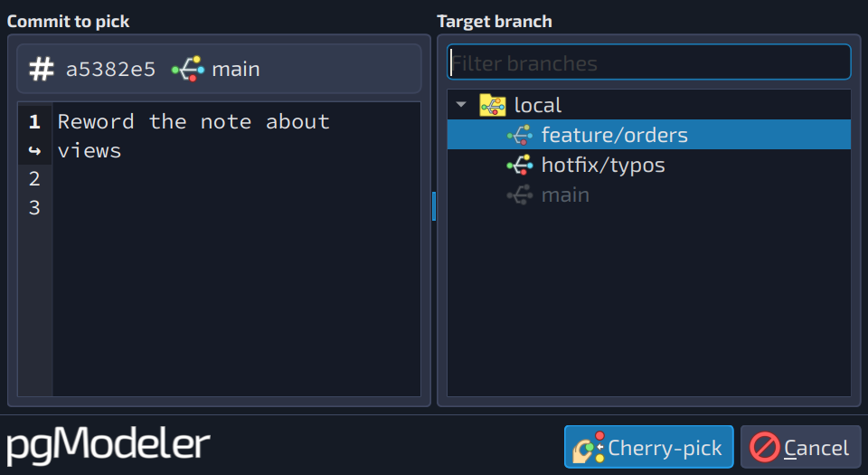Click the greyed main branch icon in tree
Image resolution: width=868 pixels, height=475 pixels.
pos(520,195)
